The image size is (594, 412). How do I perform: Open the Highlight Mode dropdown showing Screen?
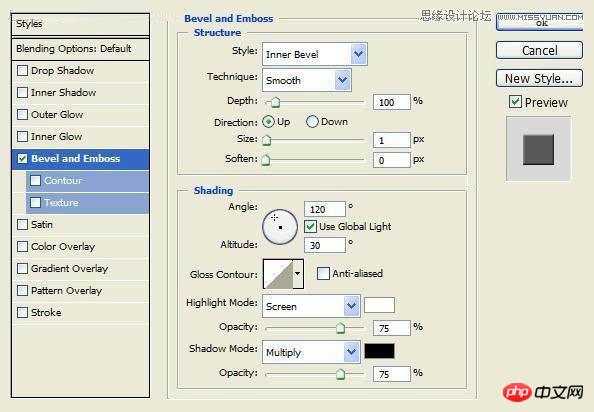pyautogui.click(x=311, y=306)
